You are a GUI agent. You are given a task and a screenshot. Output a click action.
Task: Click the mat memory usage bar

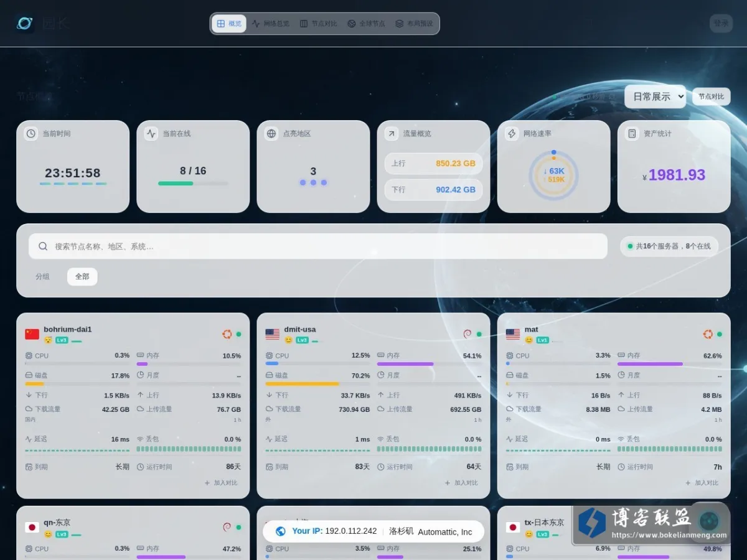click(670, 364)
